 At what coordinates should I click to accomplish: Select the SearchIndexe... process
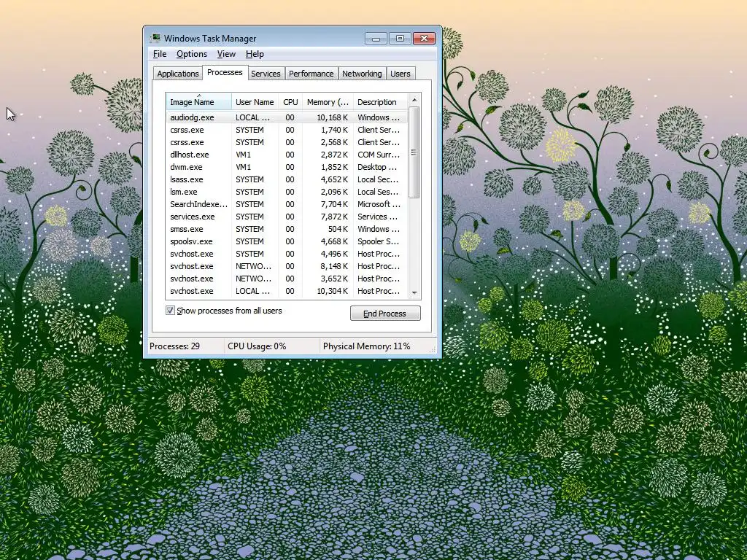(x=287, y=204)
